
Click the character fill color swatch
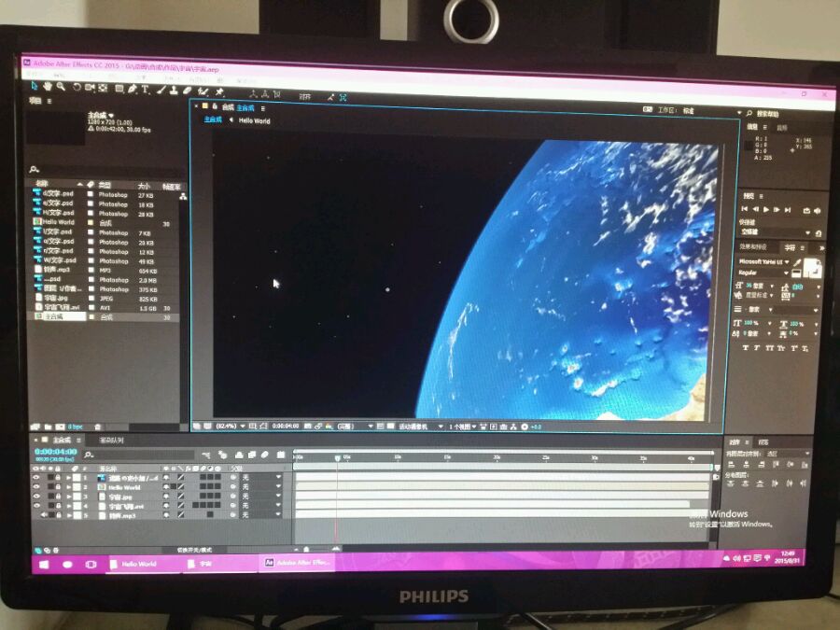810,265
